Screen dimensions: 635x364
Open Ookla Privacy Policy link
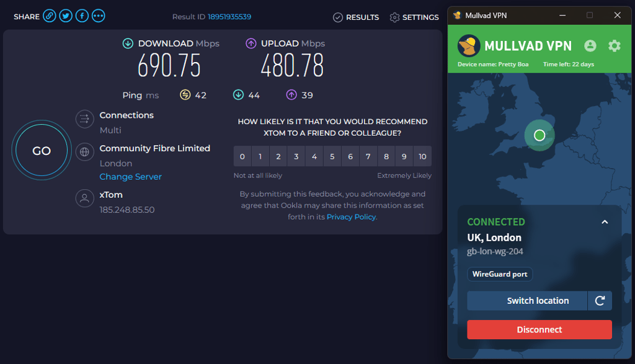(351, 216)
